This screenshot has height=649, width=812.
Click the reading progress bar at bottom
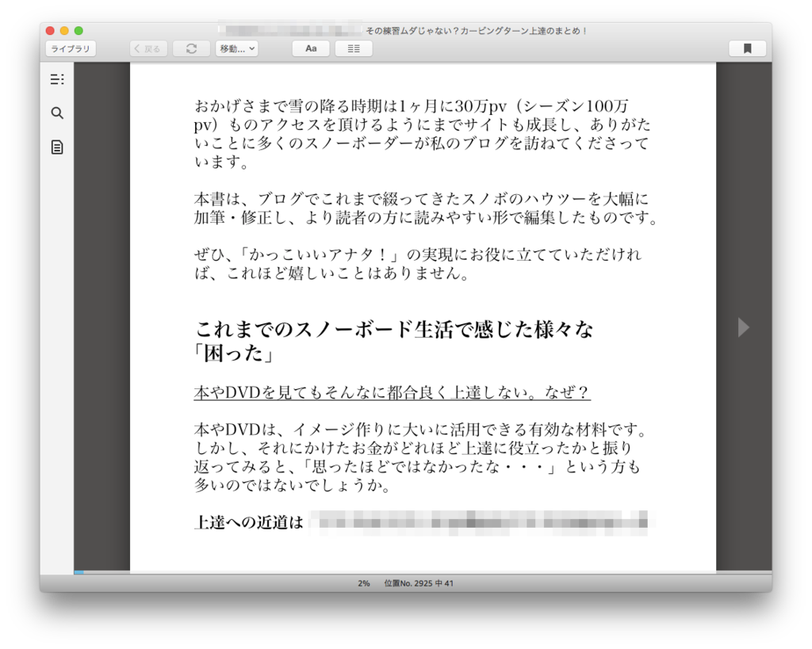pos(423,572)
